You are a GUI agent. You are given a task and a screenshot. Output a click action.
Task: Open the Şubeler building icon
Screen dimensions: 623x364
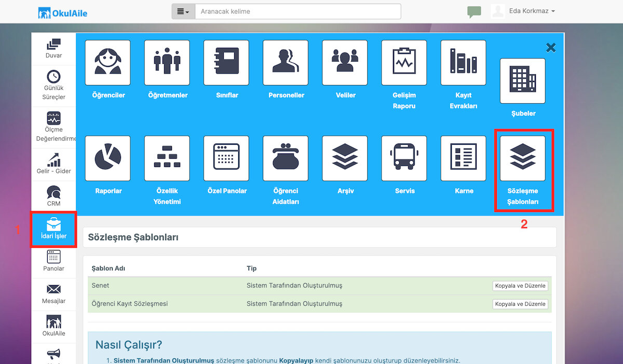[x=523, y=81]
